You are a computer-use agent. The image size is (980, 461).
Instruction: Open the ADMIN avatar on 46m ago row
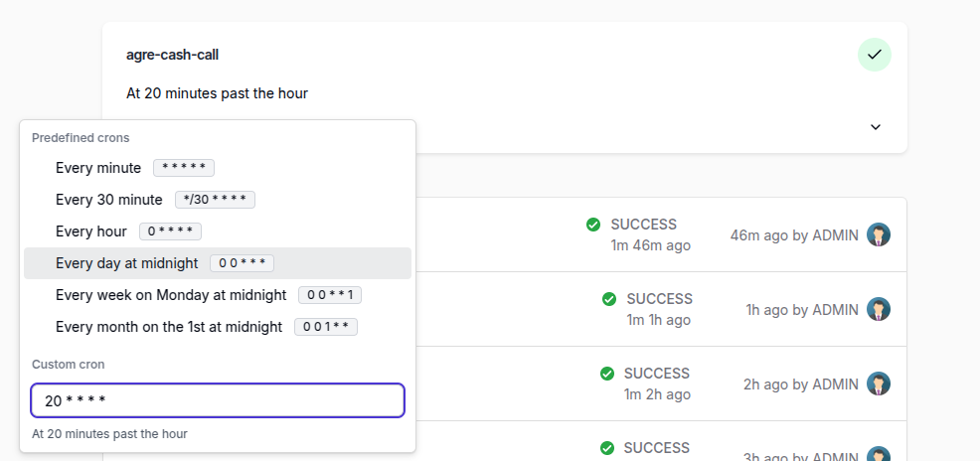879,234
